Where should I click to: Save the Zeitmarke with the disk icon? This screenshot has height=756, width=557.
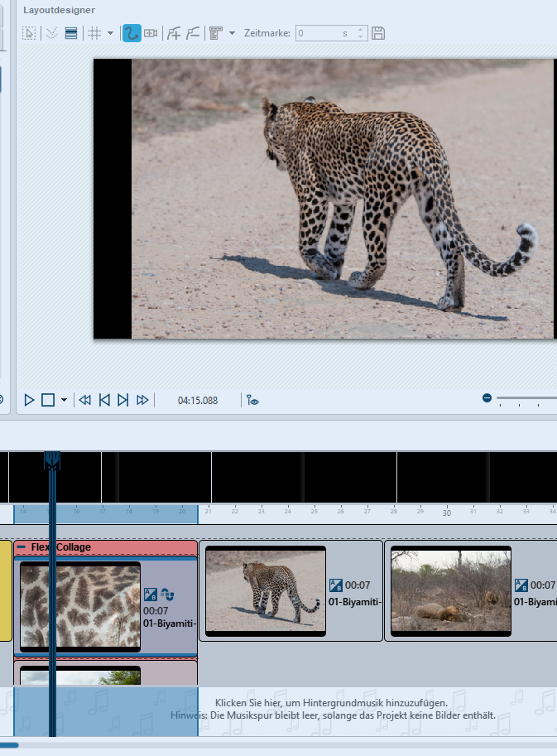(x=378, y=33)
